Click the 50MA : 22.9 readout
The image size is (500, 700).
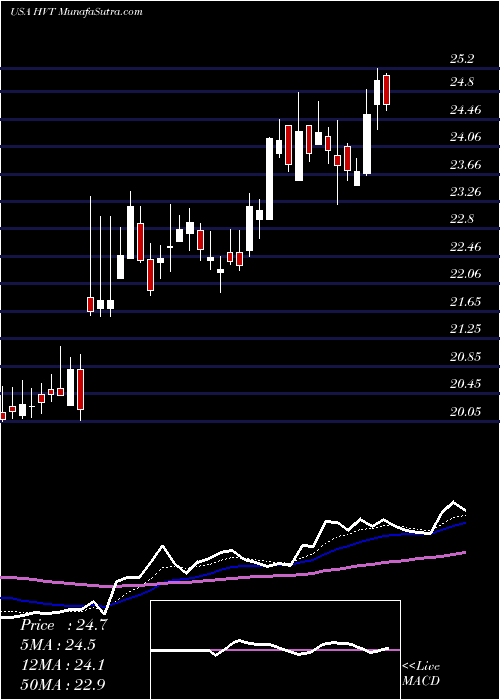[x=64, y=684]
